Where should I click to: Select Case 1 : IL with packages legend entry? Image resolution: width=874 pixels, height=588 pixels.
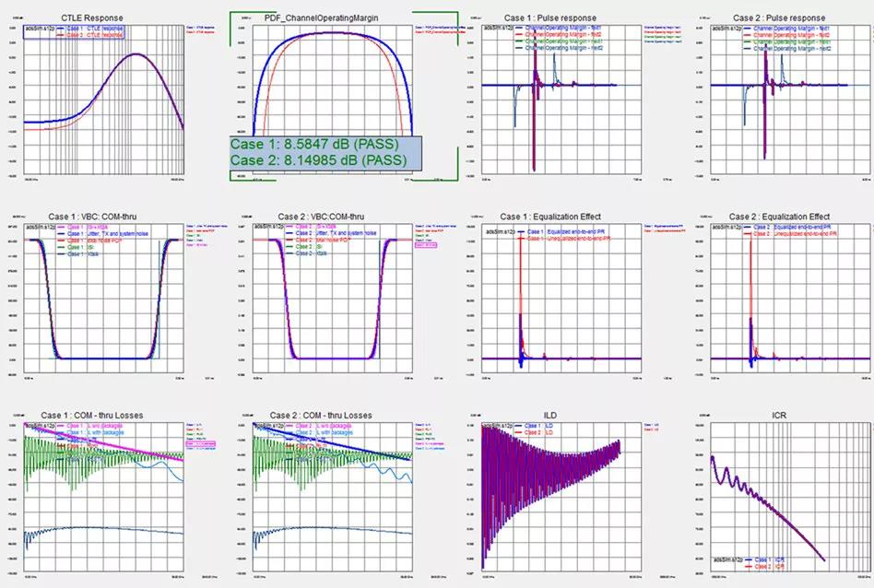point(89,432)
